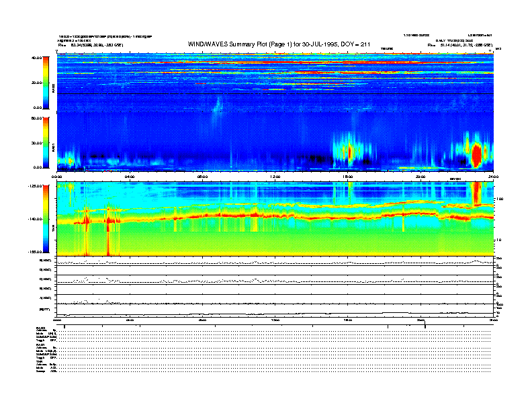Click the -125.00 label on TNR scale
This screenshot has height=411, width=532.
tap(35, 186)
